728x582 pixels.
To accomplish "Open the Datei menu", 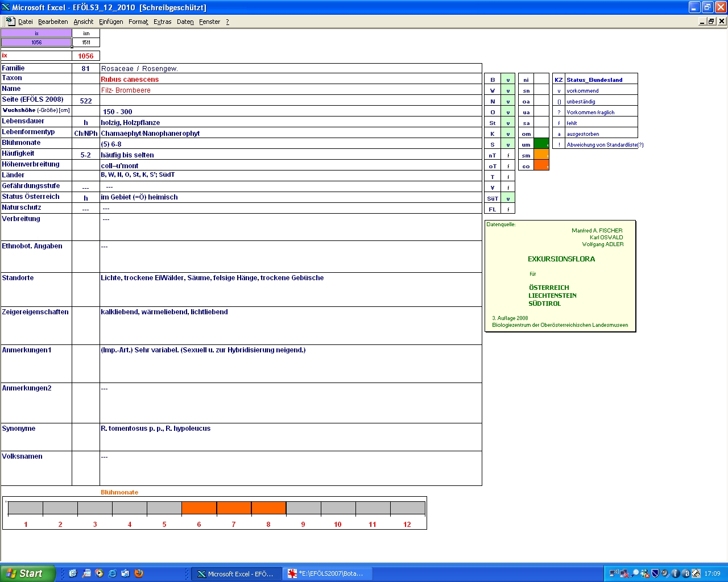I will point(26,22).
